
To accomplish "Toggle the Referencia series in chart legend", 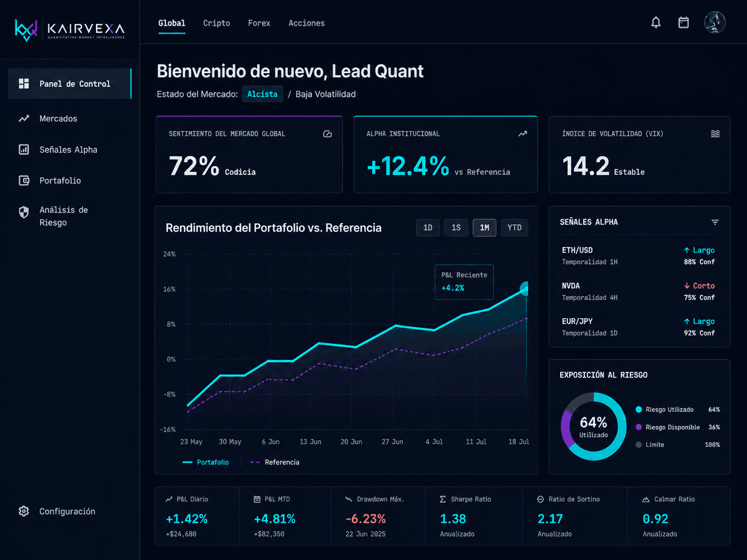I will pos(274,462).
